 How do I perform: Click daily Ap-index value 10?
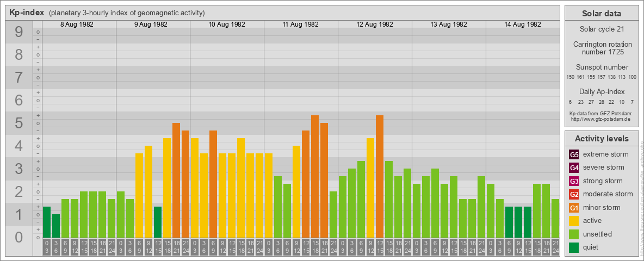click(622, 102)
